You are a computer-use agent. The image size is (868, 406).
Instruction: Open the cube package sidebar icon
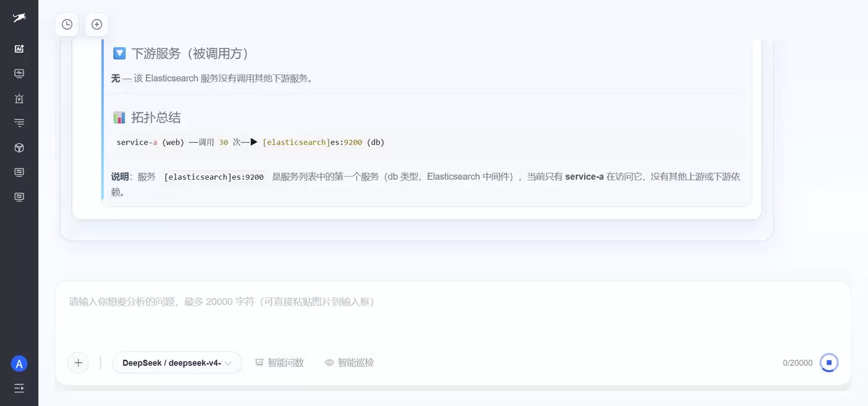[19, 148]
